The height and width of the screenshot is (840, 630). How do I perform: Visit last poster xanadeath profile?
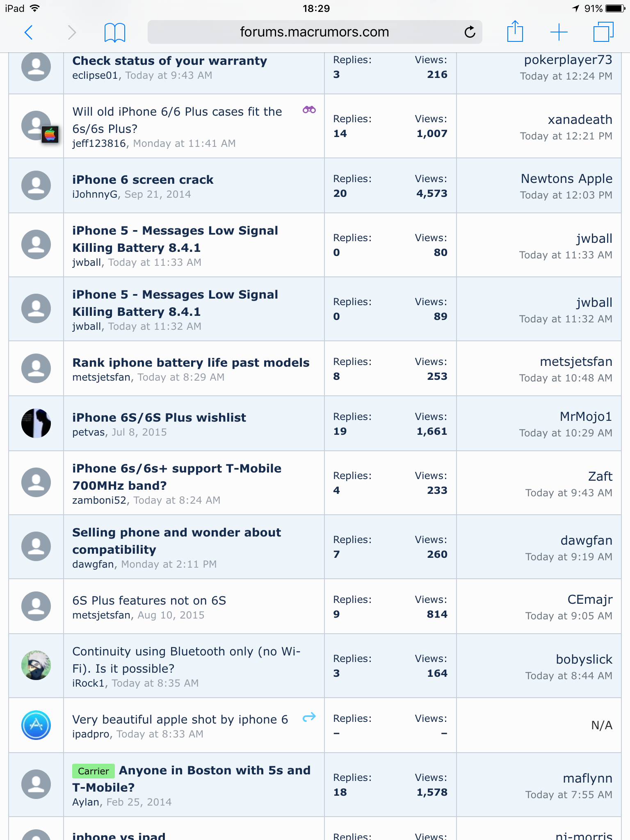580,120
